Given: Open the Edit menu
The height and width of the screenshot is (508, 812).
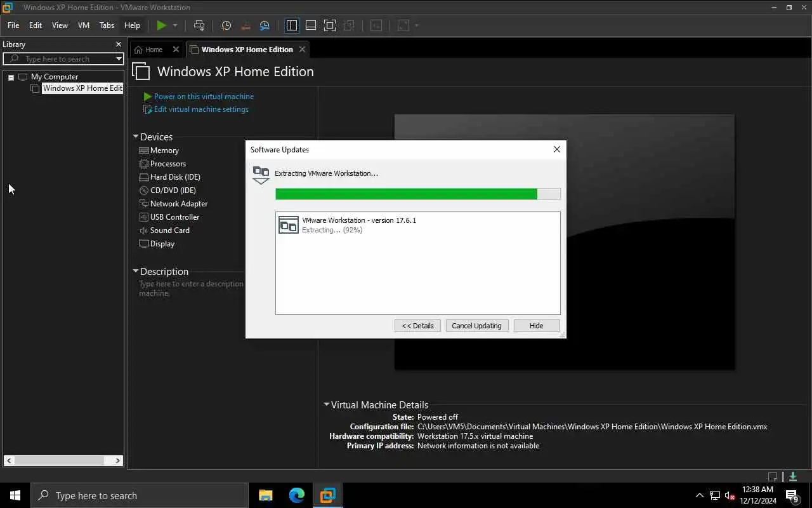Looking at the screenshot, I should click(x=36, y=25).
